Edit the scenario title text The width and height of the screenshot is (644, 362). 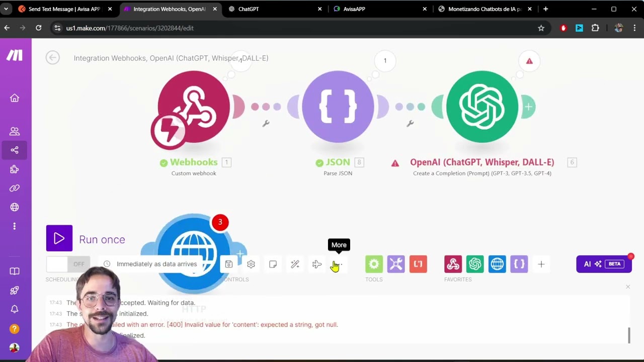point(171,58)
